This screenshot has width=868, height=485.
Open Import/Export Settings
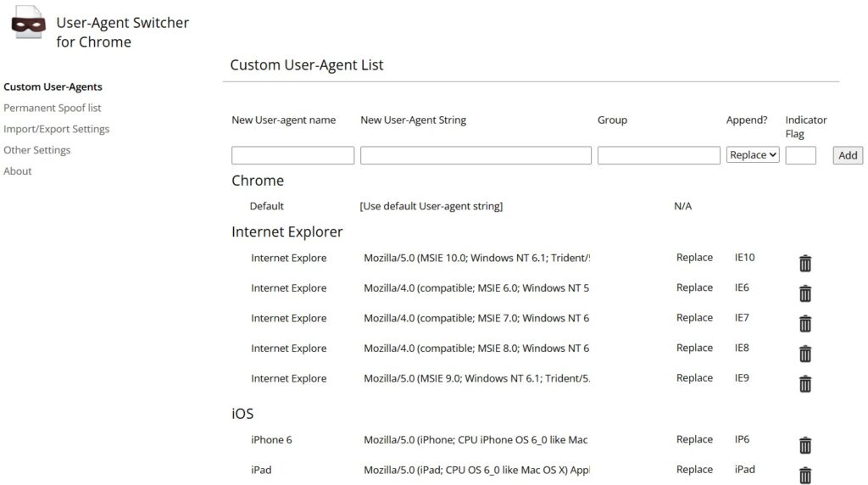coord(57,129)
